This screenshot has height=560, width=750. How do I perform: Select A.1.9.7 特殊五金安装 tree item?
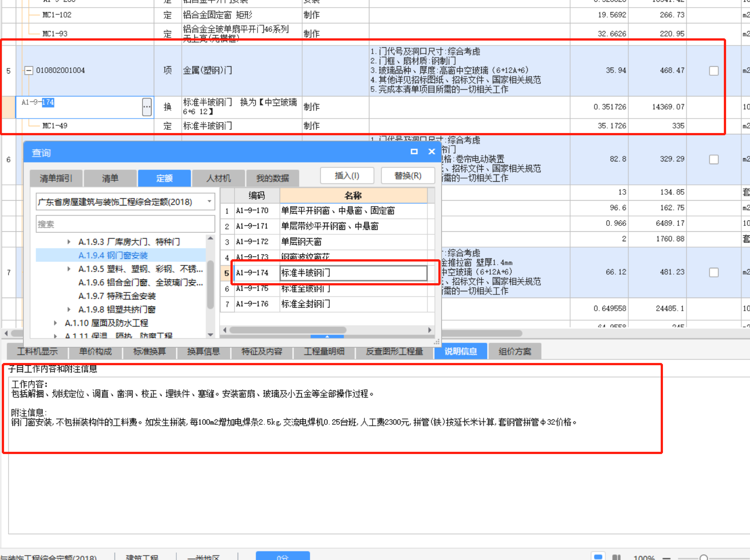click(117, 296)
